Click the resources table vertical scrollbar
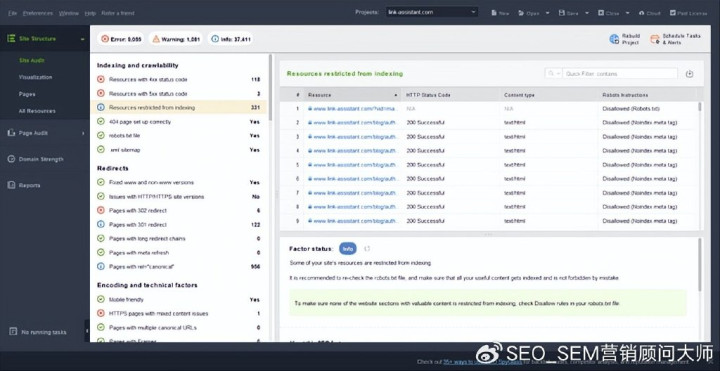 (700, 107)
